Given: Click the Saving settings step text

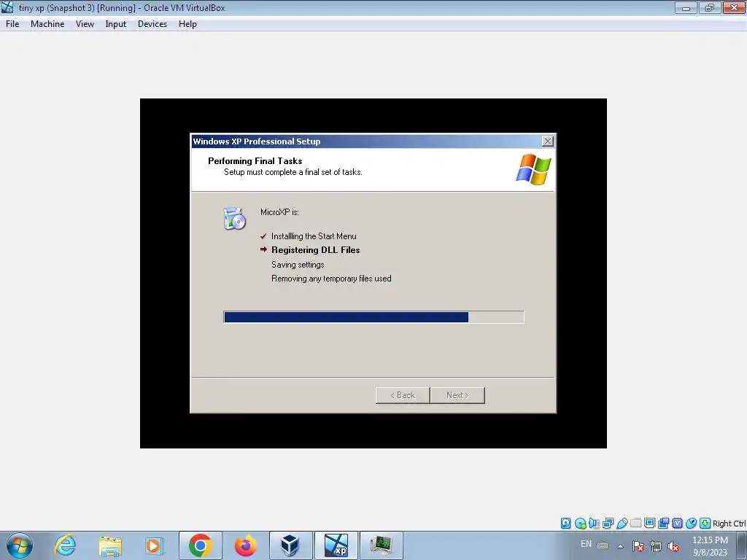Looking at the screenshot, I should (x=298, y=265).
